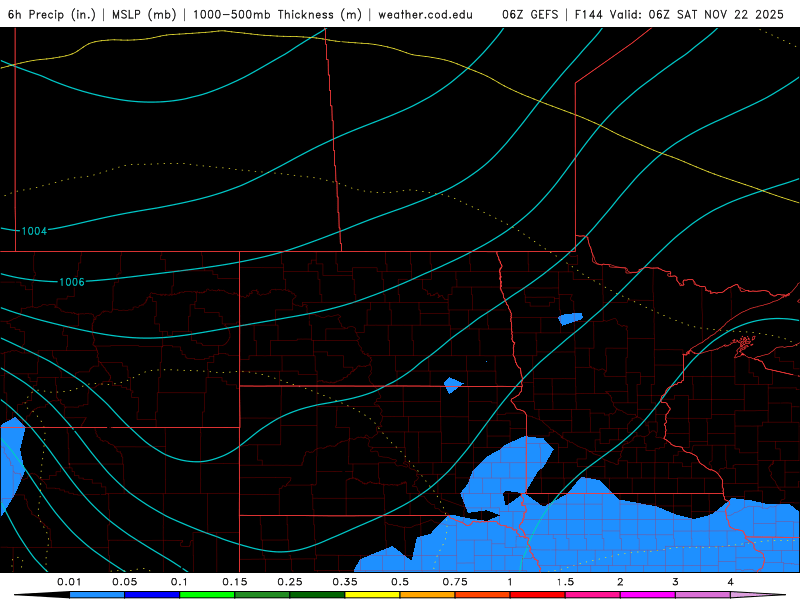Click the bright green 0.1–0.15 legend swatch
Screen dimensions: 800x600
(x=207, y=595)
